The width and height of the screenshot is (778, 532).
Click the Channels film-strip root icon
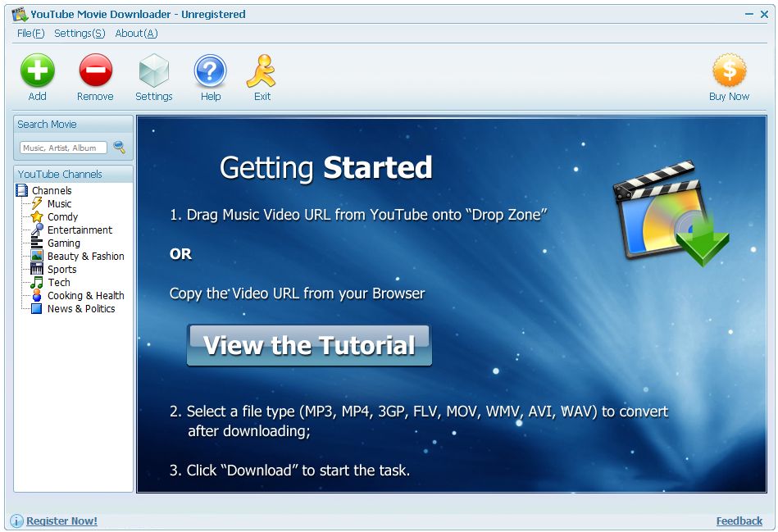[x=22, y=190]
